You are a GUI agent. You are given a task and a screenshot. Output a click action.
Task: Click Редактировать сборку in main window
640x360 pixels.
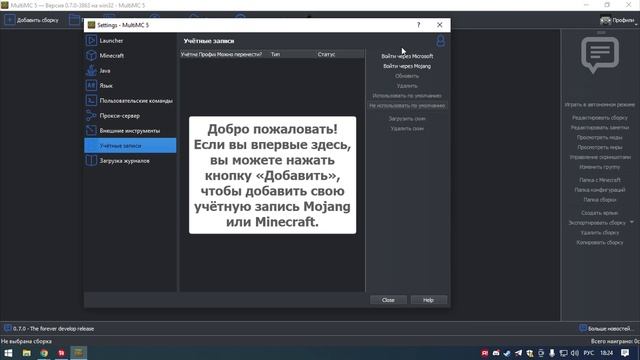coord(600,118)
